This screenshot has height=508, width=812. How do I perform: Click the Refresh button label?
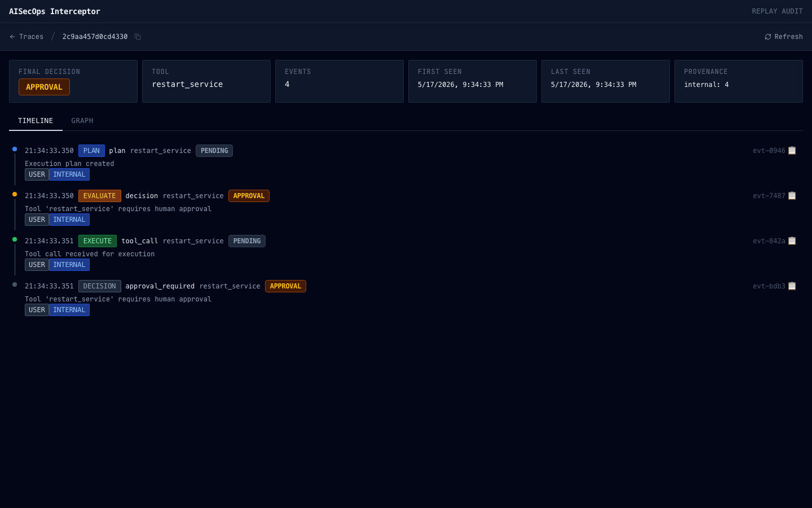click(x=788, y=37)
